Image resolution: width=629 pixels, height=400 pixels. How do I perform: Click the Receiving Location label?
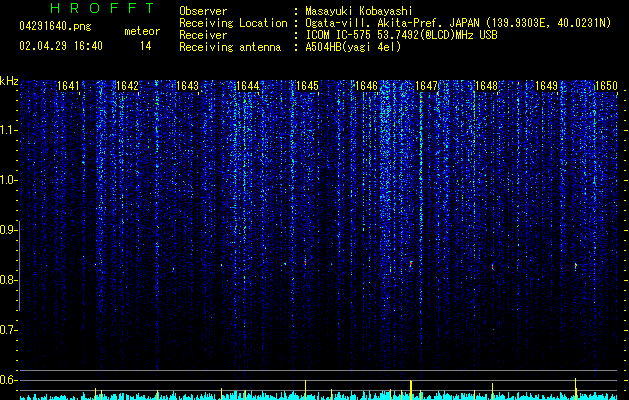pyautogui.click(x=233, y=23)
